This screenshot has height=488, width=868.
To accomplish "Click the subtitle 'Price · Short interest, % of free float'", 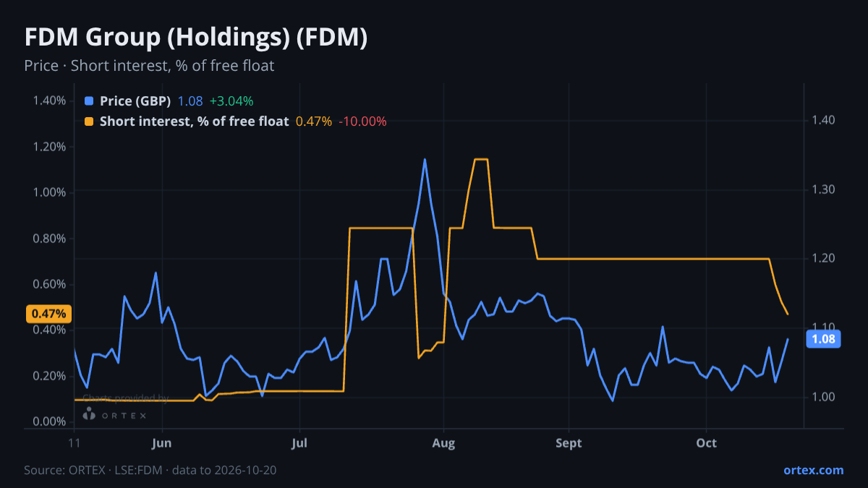I will click(149, 66).
